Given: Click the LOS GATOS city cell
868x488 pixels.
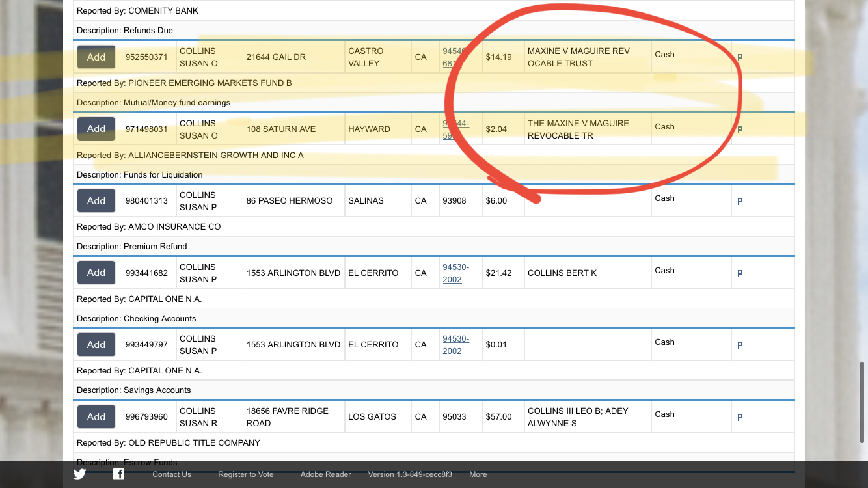Looking at the screenshot, I should (x=379, y=417).
